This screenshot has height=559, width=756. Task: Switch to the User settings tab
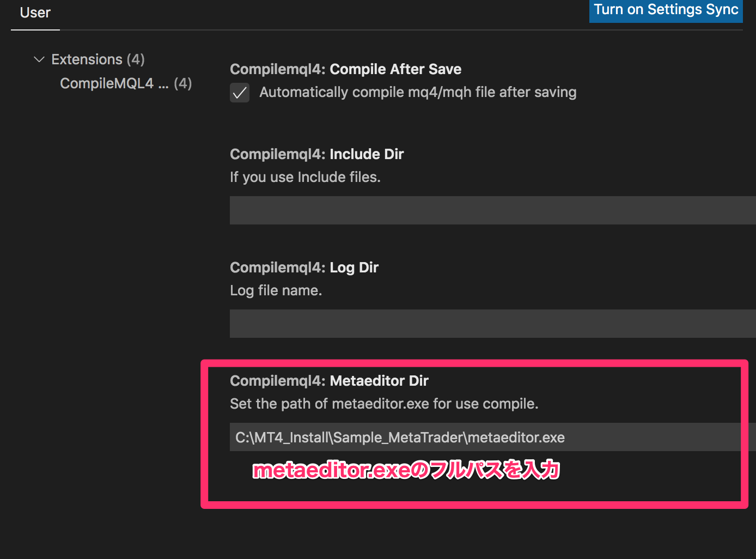(35, 13)
